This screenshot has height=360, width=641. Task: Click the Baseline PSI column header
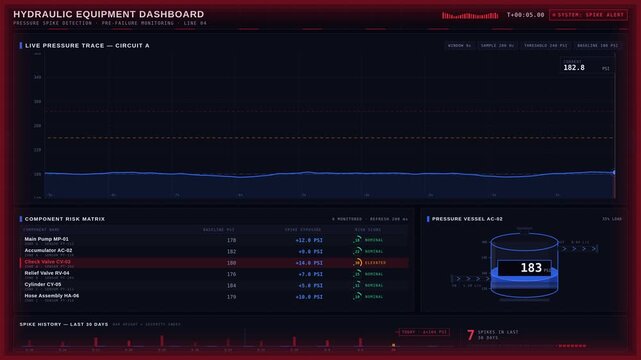click(x=219, y=230)
